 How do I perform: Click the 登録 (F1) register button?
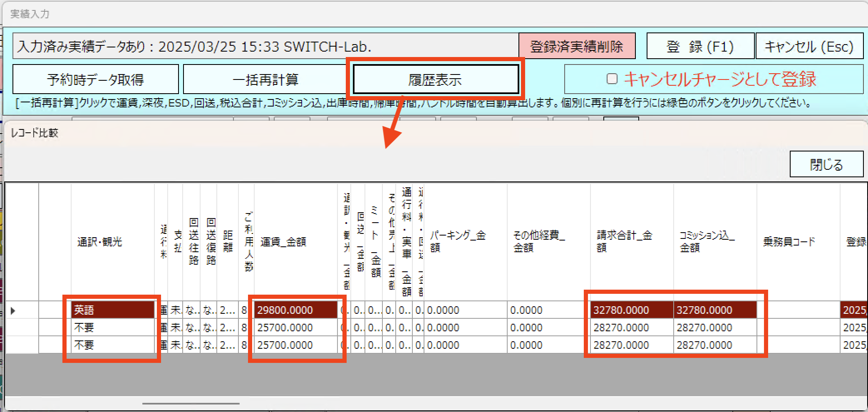[x=700, y=46]
